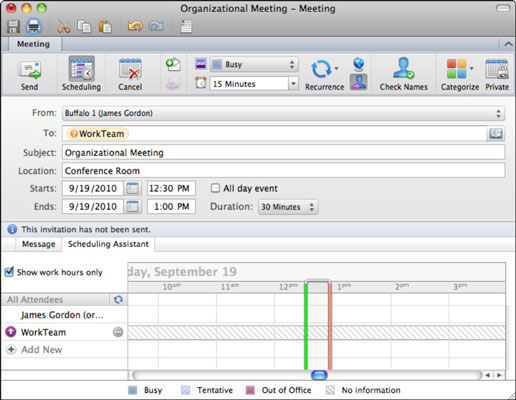Open the Duration 30 Minutes dropdown

(x=288, y=207)
